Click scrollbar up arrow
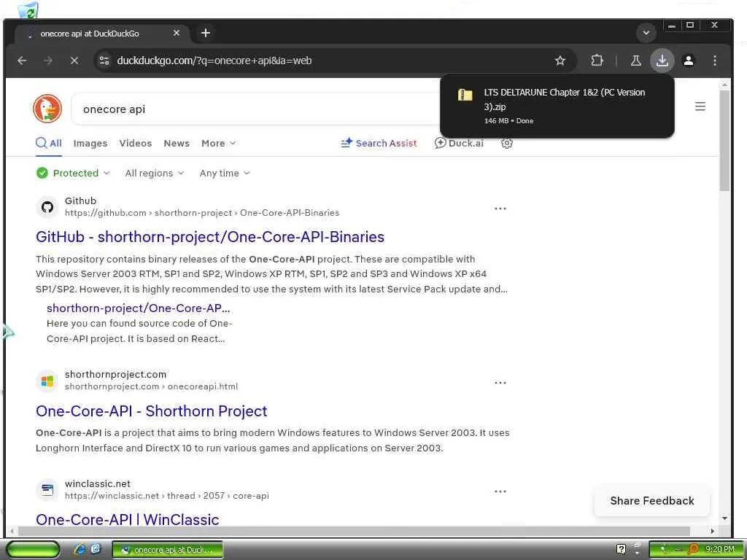This screenshot has height=560, width=747. pos(724,85)
